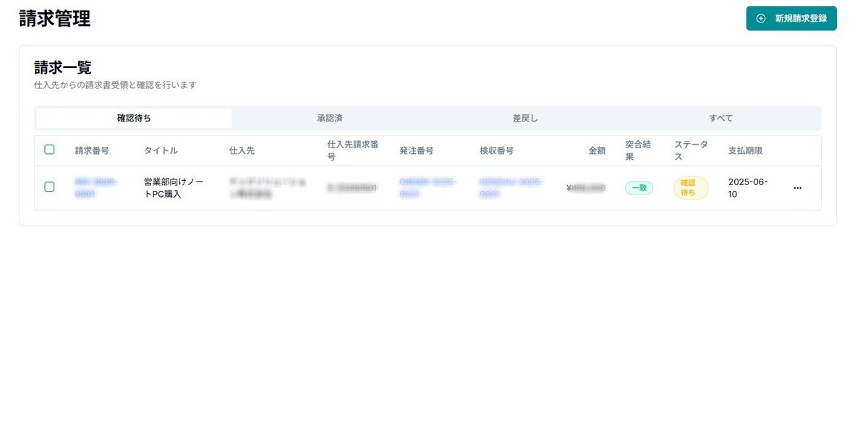
Task: Click the ステータス column header
Action: [691, 150]
